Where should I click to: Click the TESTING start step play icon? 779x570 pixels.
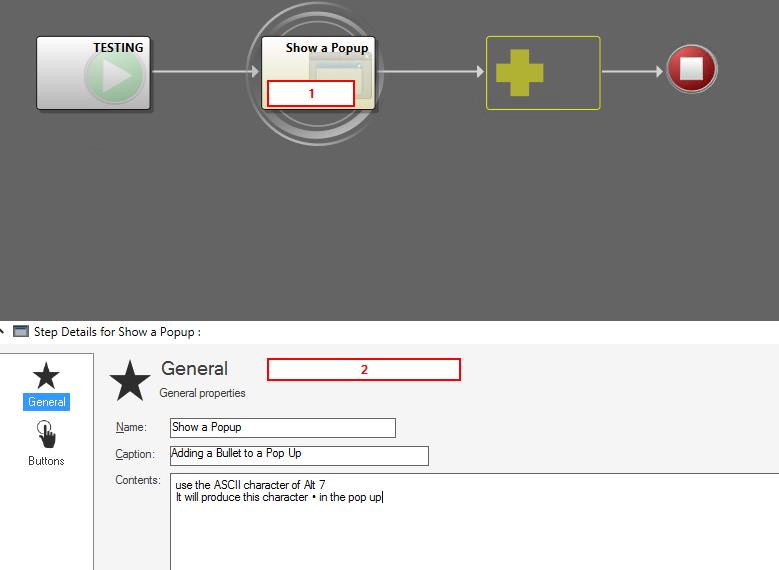click(x=113, y=78)
